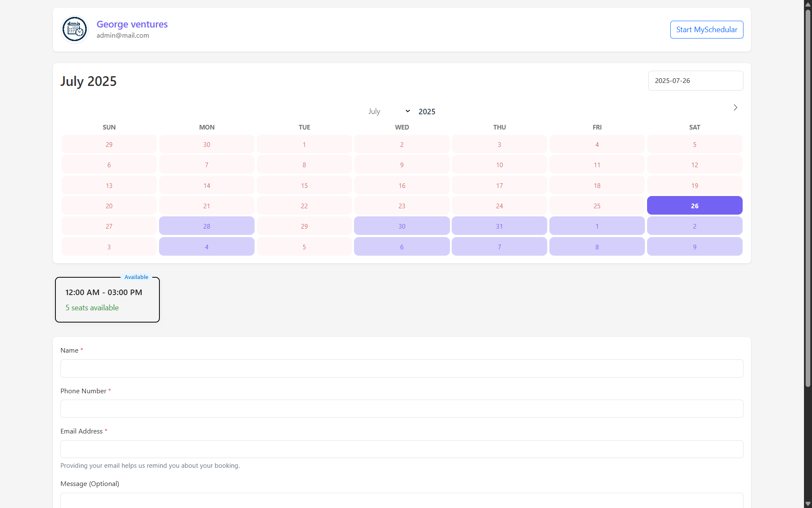Image resolution: width=812 pixels, height=508 pixels.
Task: Click the Start MySchedular button
Action: click(707, 29)
